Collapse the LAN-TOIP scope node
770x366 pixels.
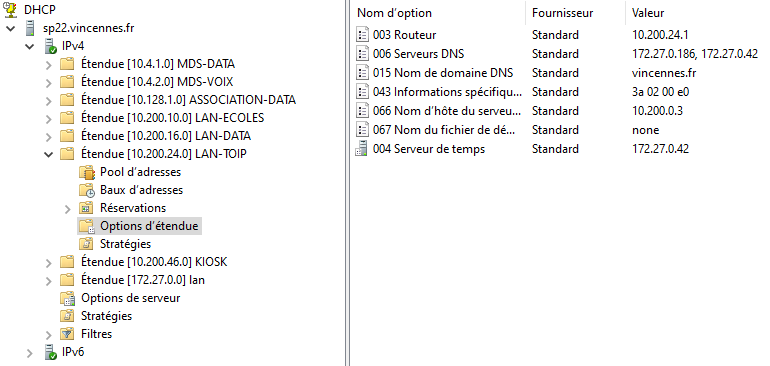pos(49,155)
